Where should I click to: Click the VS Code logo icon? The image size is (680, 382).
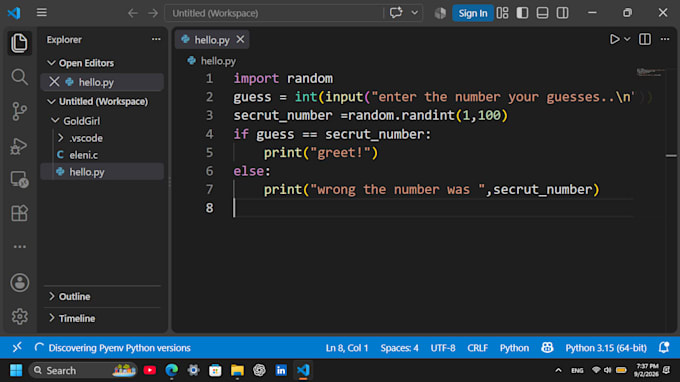coord(14,13)
